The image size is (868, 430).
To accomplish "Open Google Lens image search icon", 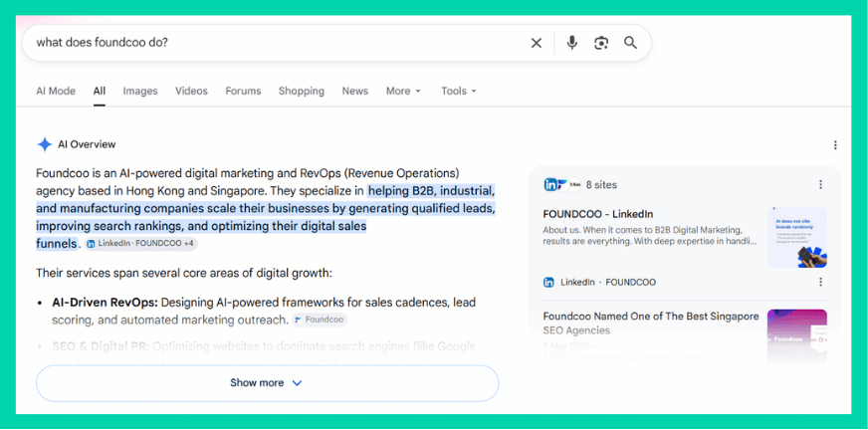I will pyautogui.click(x=601, y=43).
